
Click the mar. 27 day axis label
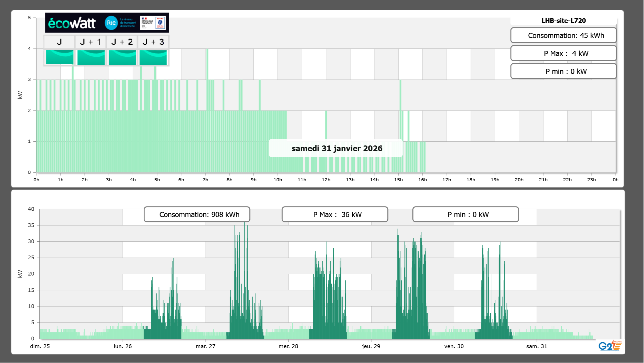coord(205,346)
